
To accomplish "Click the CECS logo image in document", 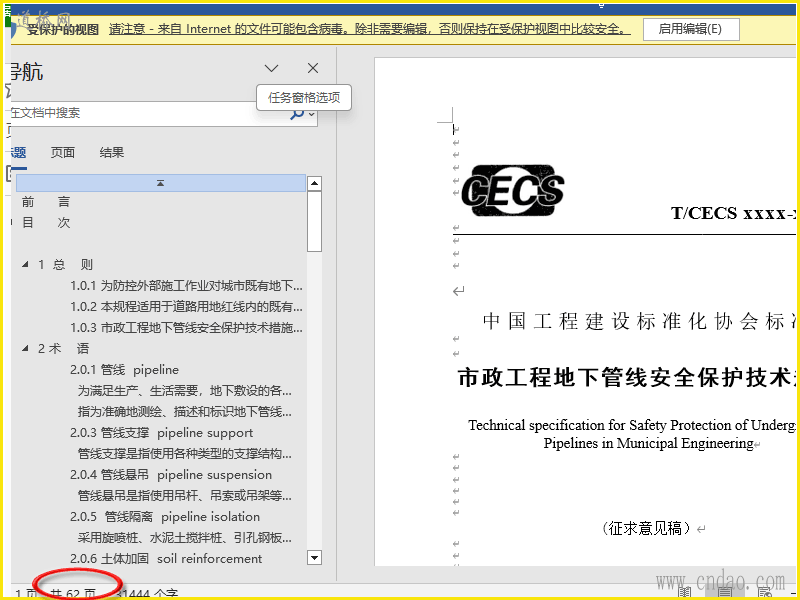I will coord(513,190).
